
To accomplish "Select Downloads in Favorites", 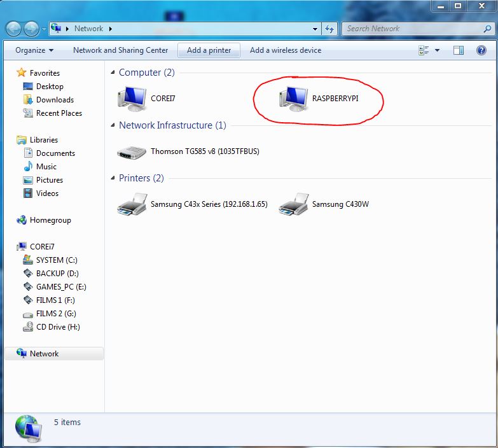I will [x=55, y=100].
